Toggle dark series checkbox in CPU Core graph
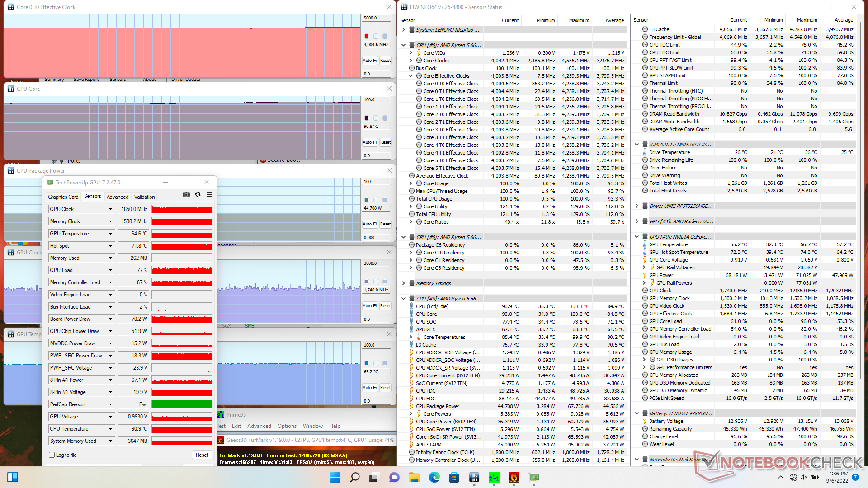This screenshot has width=868, height=488. pos(367,118)
